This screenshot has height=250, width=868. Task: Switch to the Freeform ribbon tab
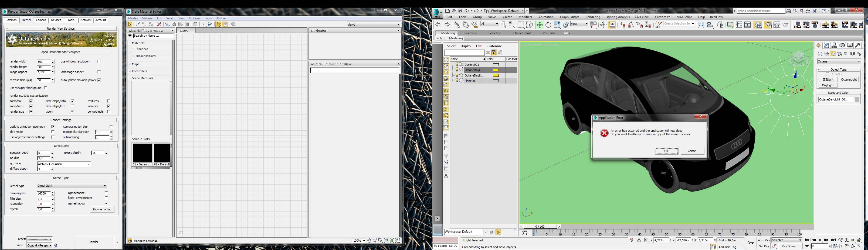(470, 33)
